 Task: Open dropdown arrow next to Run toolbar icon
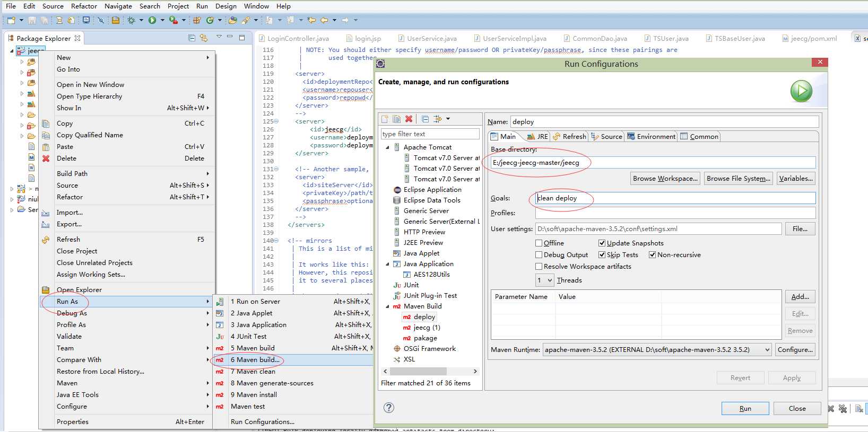[x=161, y=20]
